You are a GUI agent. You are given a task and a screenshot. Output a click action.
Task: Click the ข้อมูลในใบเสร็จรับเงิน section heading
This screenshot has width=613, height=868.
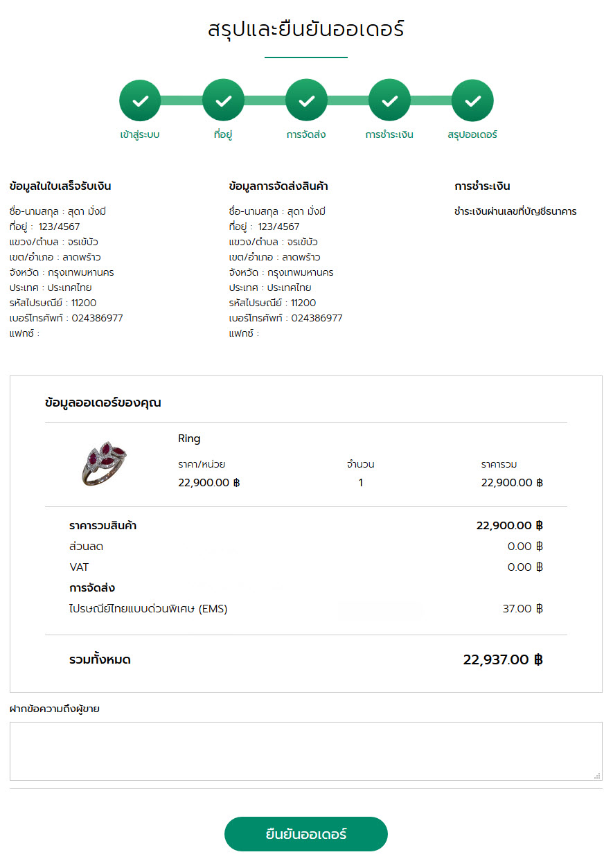coord(60,186)
